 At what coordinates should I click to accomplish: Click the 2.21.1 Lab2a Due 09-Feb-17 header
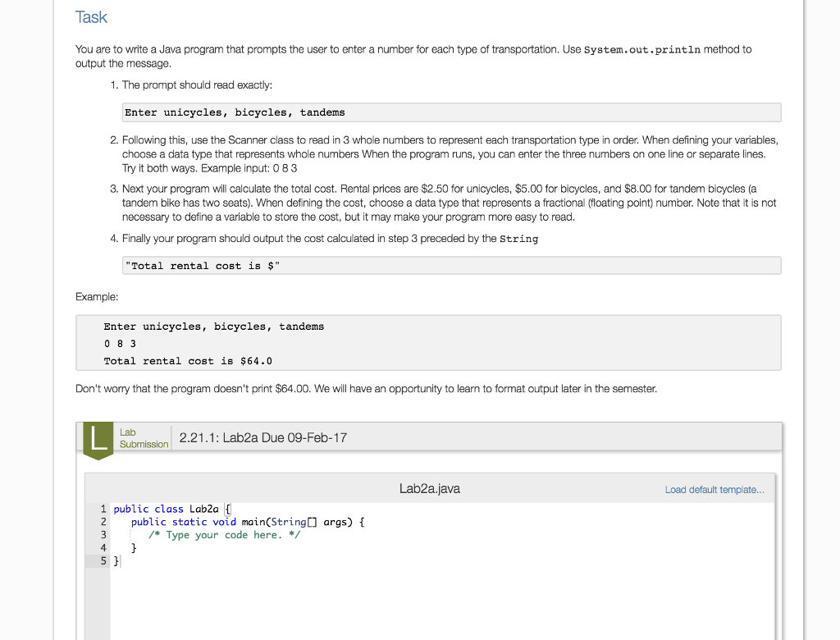(263, 438)
